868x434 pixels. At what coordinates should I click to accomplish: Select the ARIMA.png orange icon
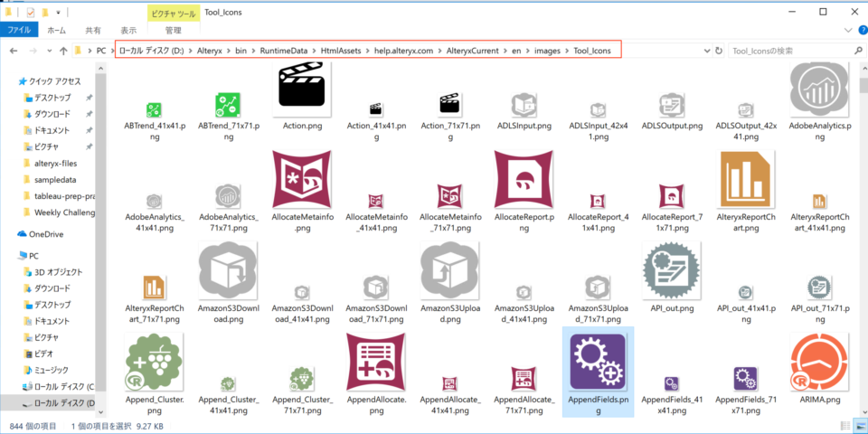tap(820, 361)
